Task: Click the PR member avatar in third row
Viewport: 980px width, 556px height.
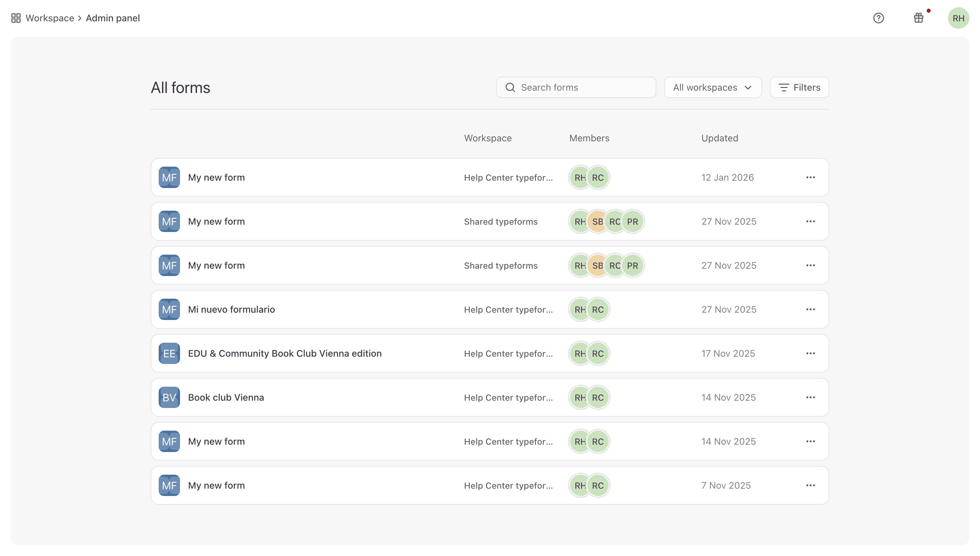Action: (632, 265)
